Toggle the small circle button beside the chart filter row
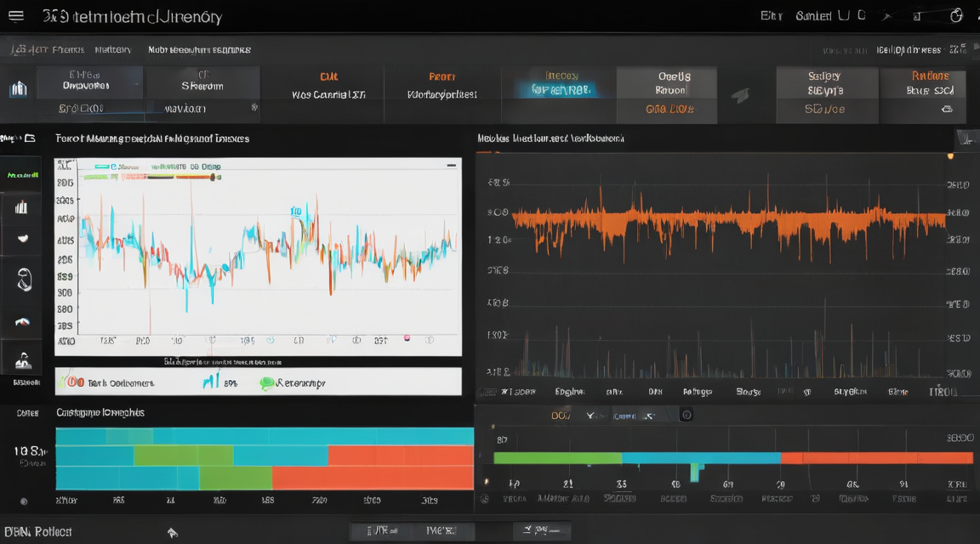This screenshot has height=544, width=980. [x=687, y=415]
